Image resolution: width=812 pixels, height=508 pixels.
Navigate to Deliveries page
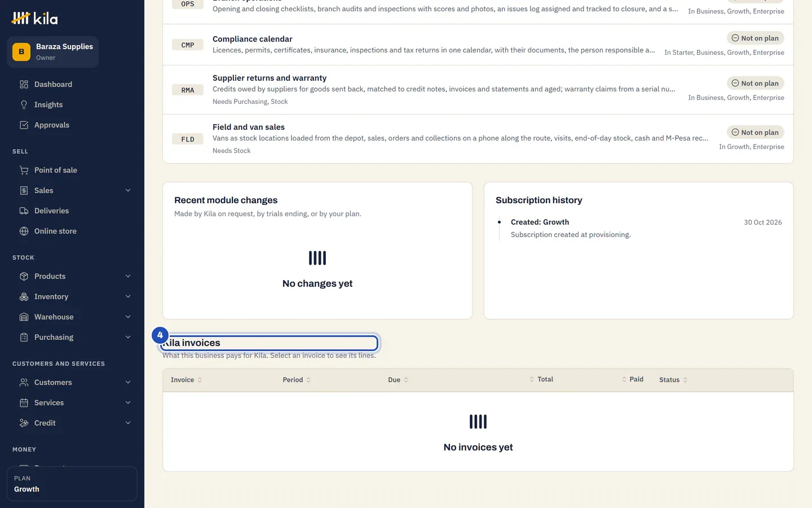click(x=72, y=211)
